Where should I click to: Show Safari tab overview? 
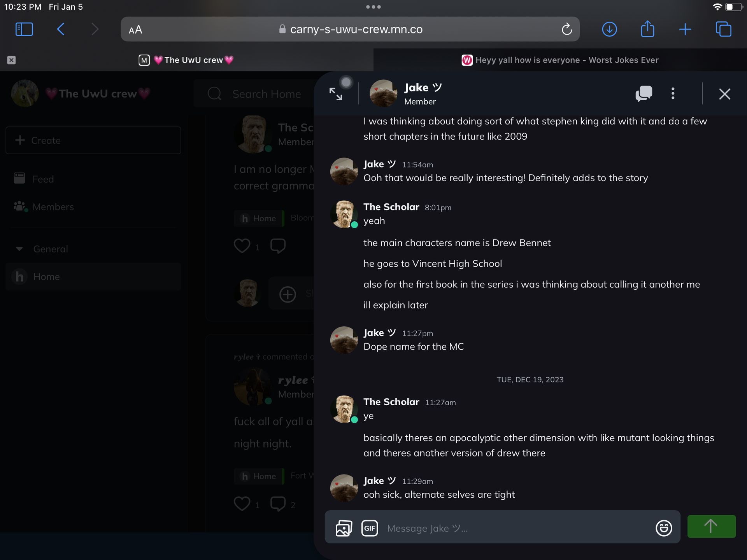[x=723, y=29]
